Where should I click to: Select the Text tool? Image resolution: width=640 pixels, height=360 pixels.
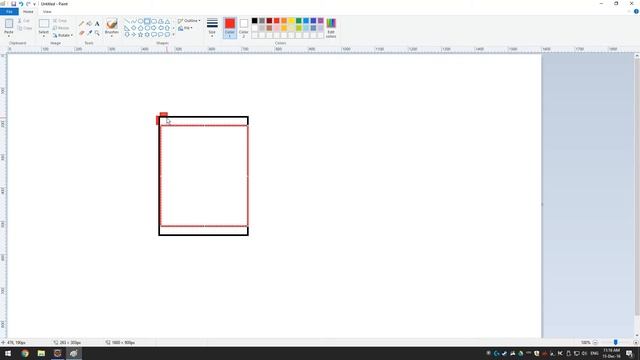click(x=97, y=24)
